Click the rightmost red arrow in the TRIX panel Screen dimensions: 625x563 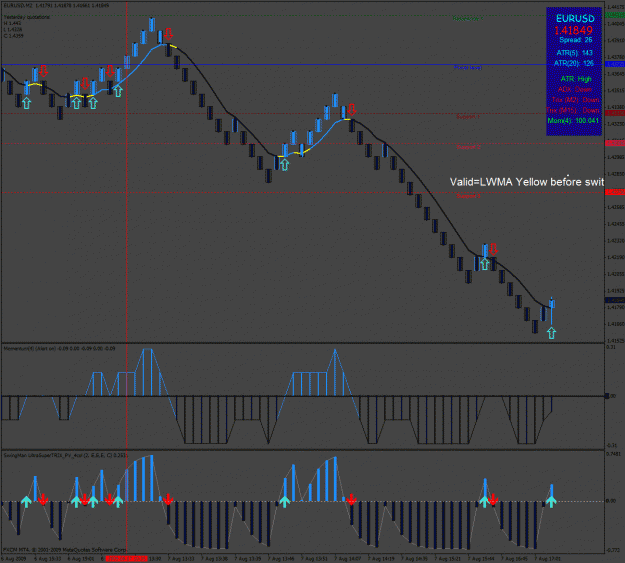[493, 499]
